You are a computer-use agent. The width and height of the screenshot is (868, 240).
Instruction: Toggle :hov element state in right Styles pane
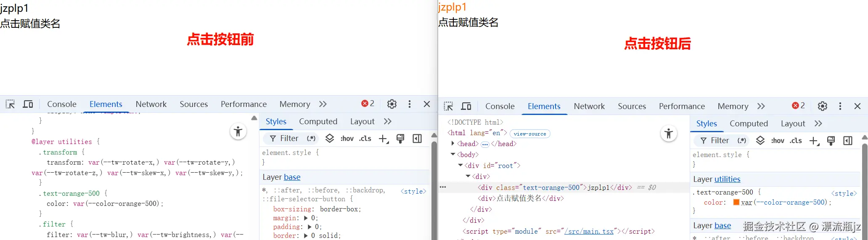coord(778,141)
